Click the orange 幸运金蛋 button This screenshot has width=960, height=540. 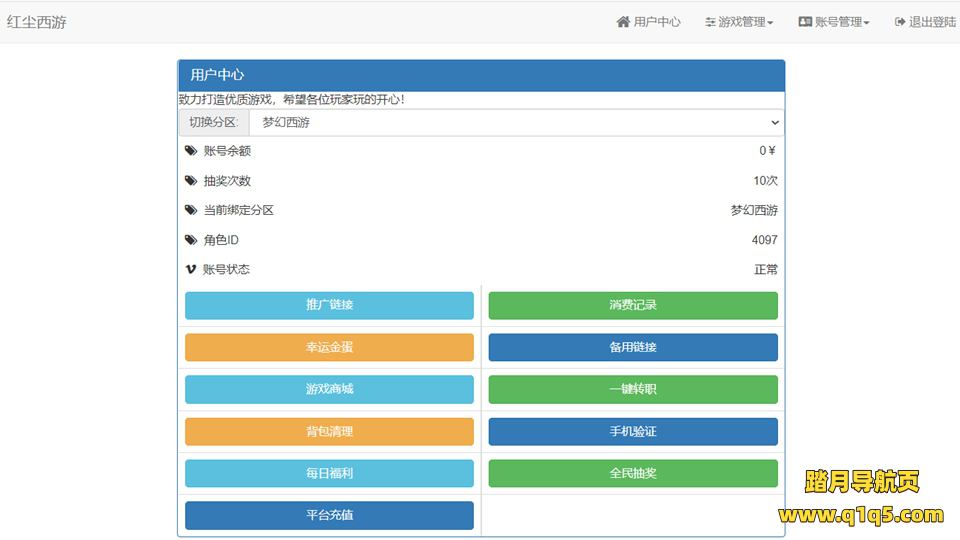pyautogui.click(x=329, y=348)
